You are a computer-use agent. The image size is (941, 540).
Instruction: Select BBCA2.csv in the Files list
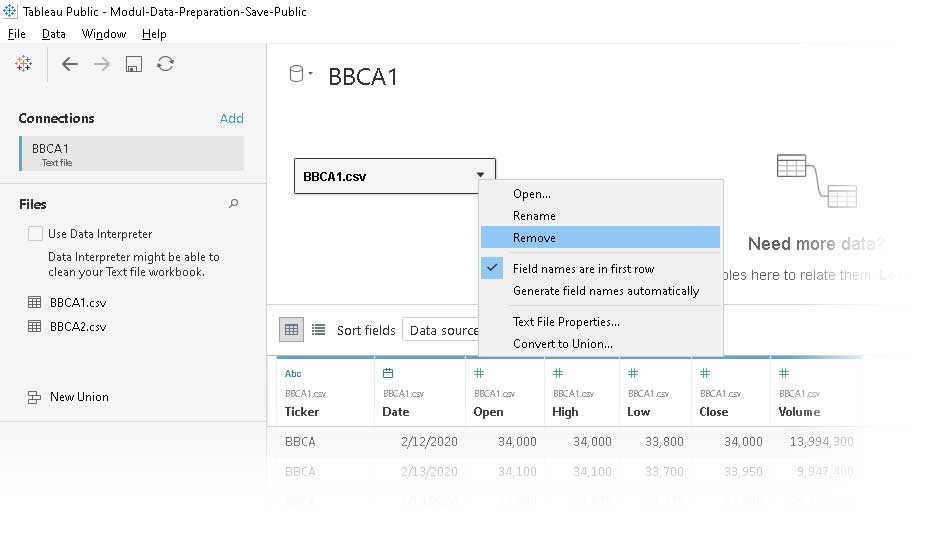coord(78,327)
